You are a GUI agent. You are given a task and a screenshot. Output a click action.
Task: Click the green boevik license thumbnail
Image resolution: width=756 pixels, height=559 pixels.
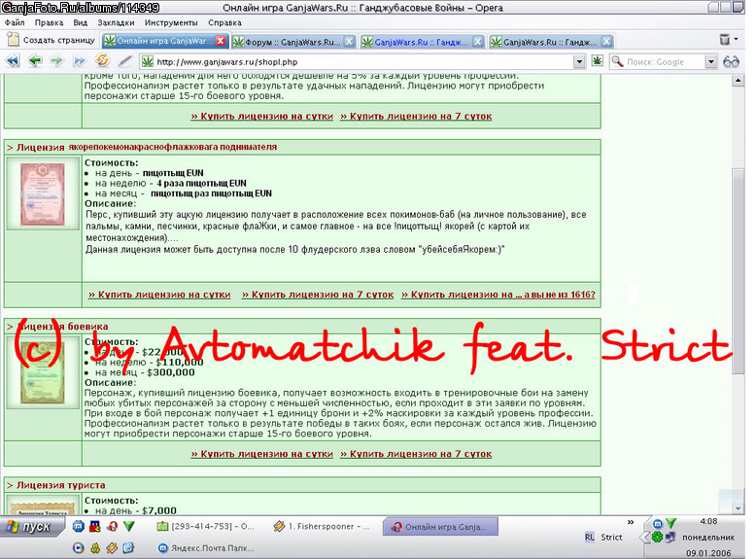coord(43,372)
